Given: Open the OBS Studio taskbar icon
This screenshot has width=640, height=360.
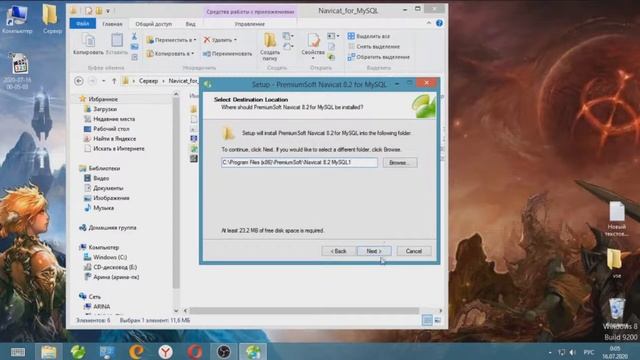Looking at the screenshot, I should (x=224, y=351).
